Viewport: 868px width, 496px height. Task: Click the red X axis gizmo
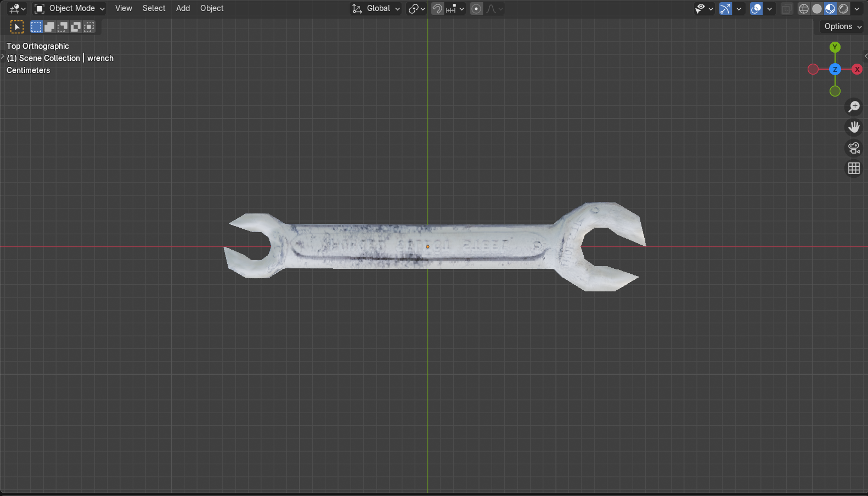click(857, 69)
